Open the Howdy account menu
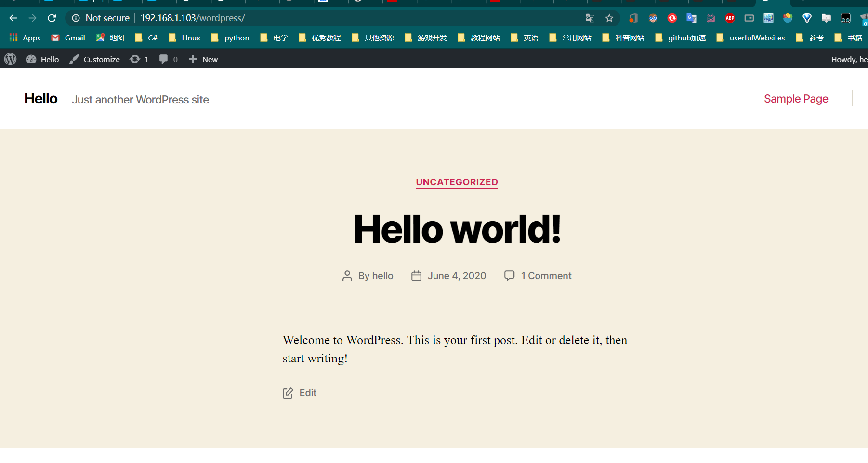 [849, 59]
